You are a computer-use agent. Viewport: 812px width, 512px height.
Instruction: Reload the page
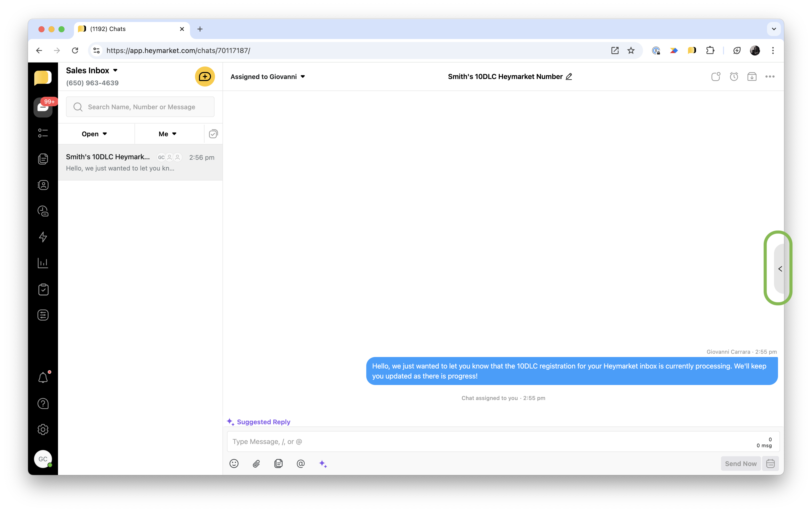point(75,50)
